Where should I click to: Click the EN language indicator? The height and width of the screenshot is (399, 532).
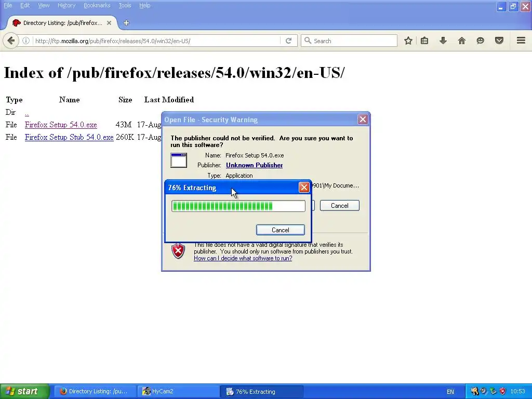click(x=450, y=392)
